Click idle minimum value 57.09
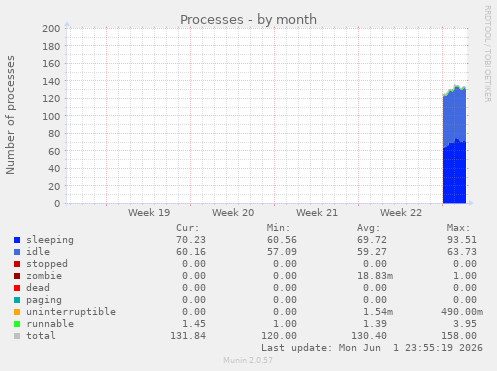 click(x=282, y=252)
